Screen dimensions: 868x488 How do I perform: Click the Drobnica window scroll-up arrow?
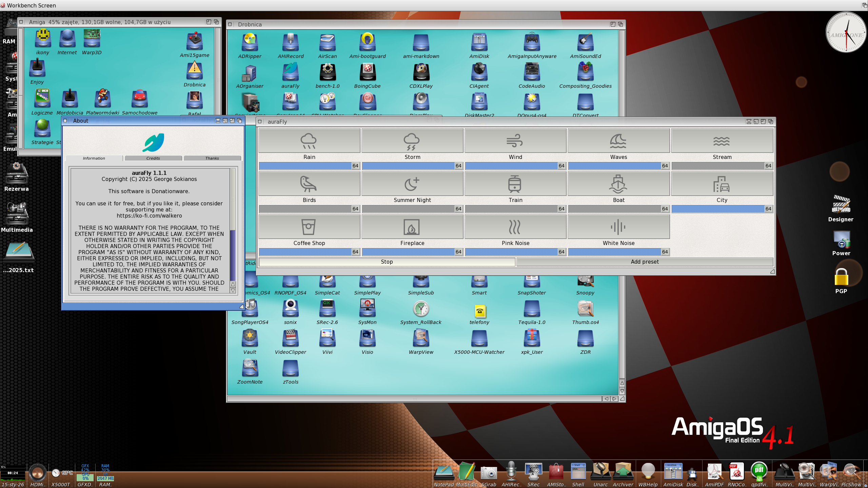(x=622, y=383)
